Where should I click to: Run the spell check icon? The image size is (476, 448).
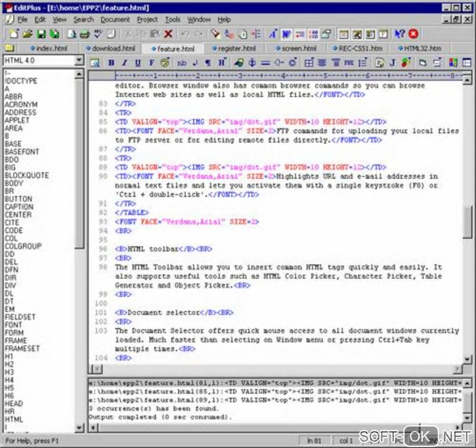click(98, 34)
